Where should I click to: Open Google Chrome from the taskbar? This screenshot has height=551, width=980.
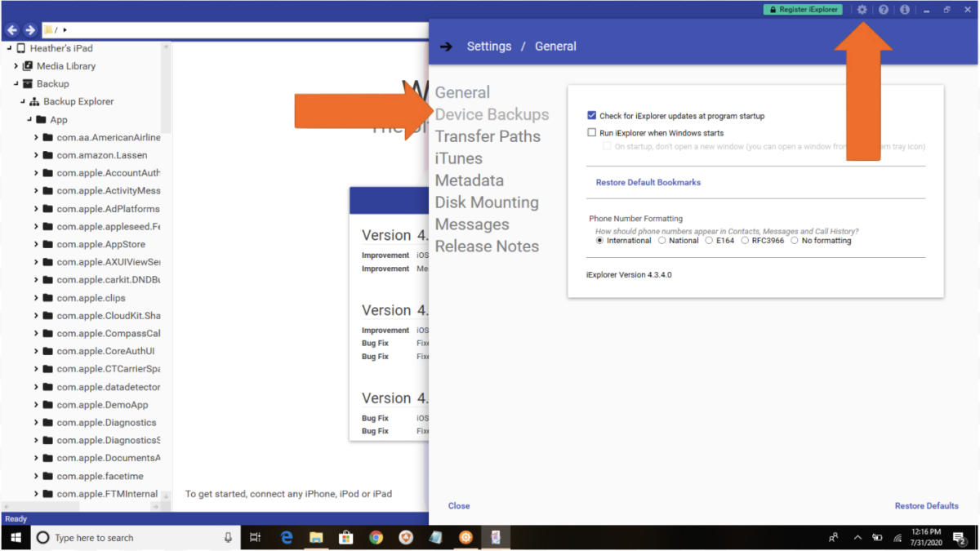tap(376, 537)
